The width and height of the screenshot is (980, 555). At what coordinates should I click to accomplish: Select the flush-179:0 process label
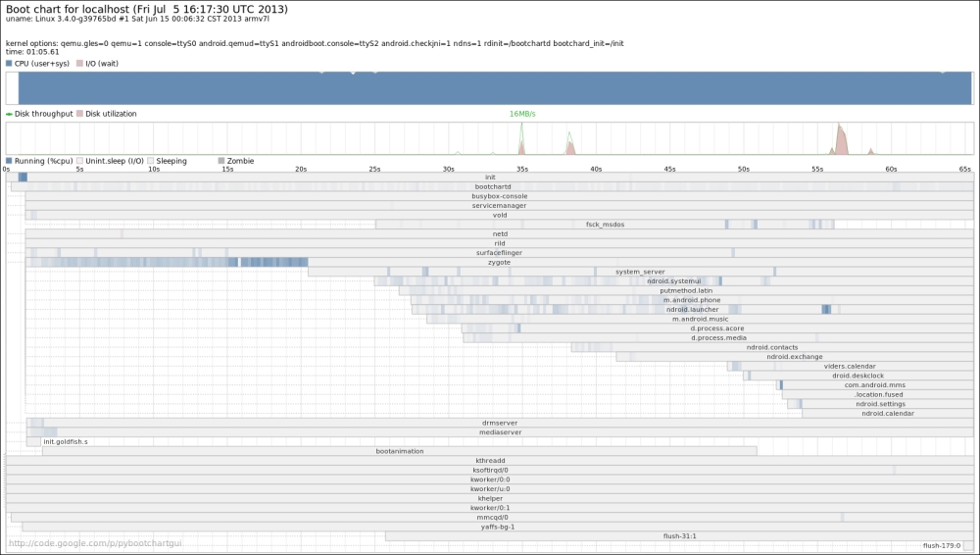941,545
